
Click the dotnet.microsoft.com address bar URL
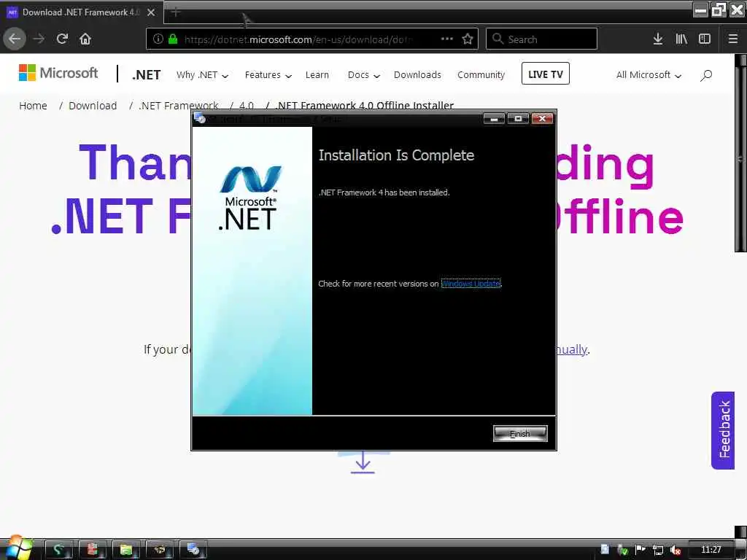point(298,39)
